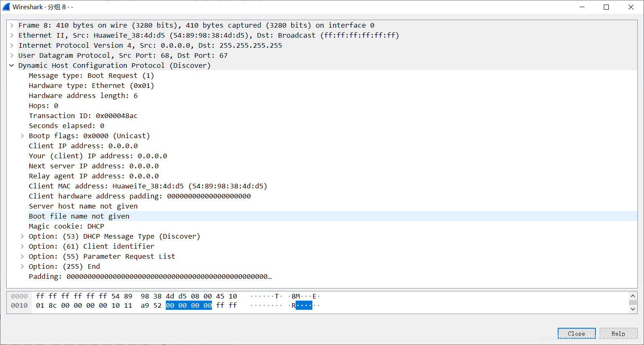644x345 pixels.
Task: Expand the Ethernet II row
Action: pyautogui.click(x=12, y=35)
